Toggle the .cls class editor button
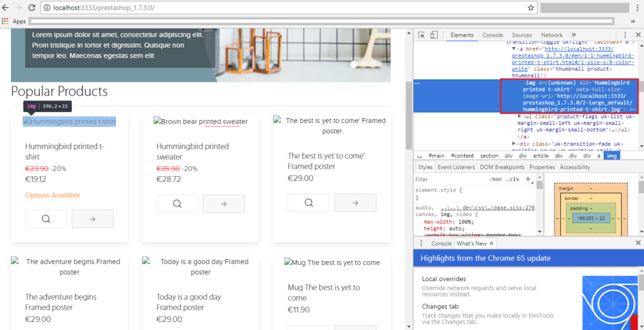Screen dimensions: 644x330 point(513,179)
